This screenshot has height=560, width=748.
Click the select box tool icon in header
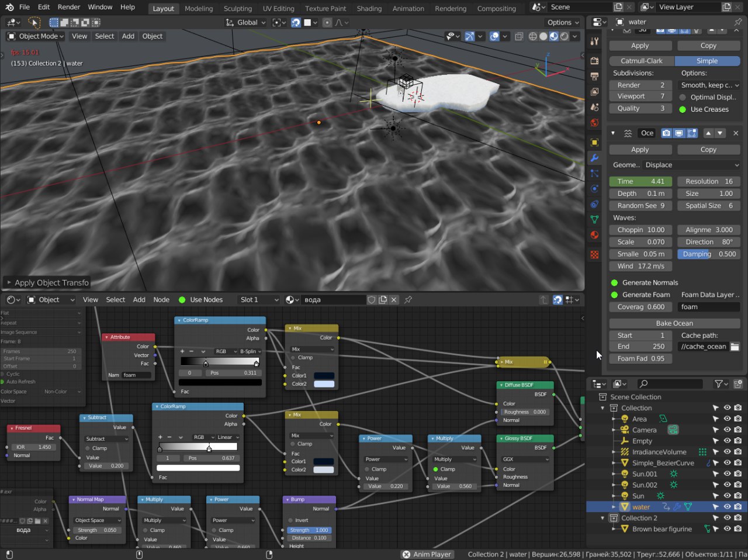click(54, 22)
